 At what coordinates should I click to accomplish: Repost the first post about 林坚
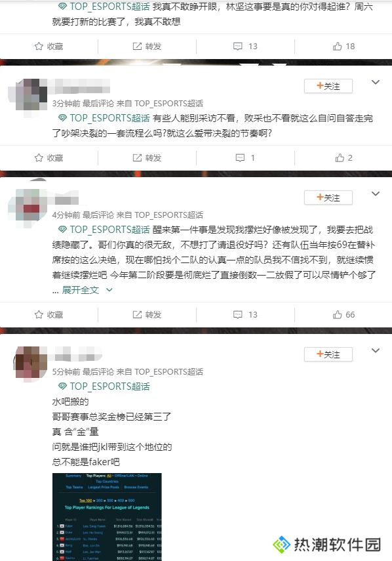pos(147,47)
